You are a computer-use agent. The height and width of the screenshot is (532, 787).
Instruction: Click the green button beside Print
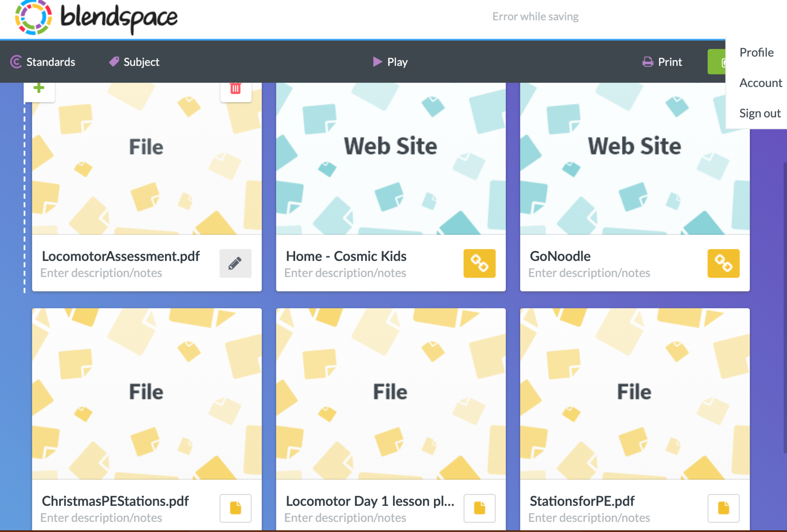(x=717, y=62)
